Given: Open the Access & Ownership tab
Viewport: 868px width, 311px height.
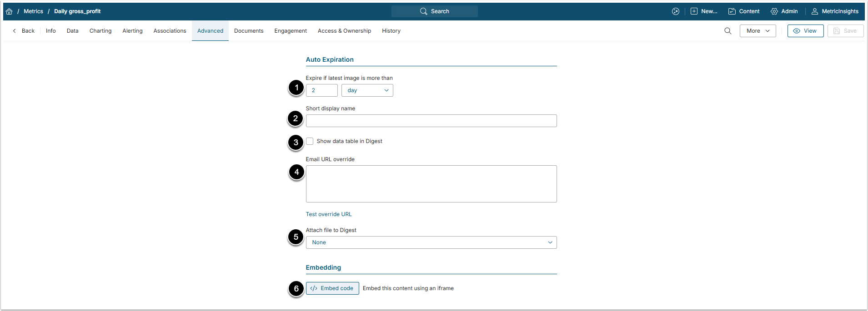Looking at the screenshot, I should coord(344,31).
